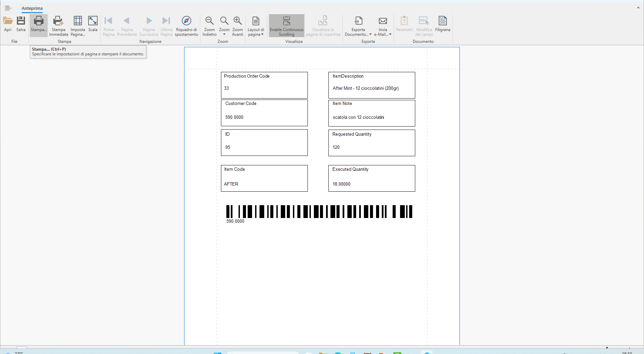Click 590.0000 under Customer Code

pyautogui.click(x=234, y=117)
